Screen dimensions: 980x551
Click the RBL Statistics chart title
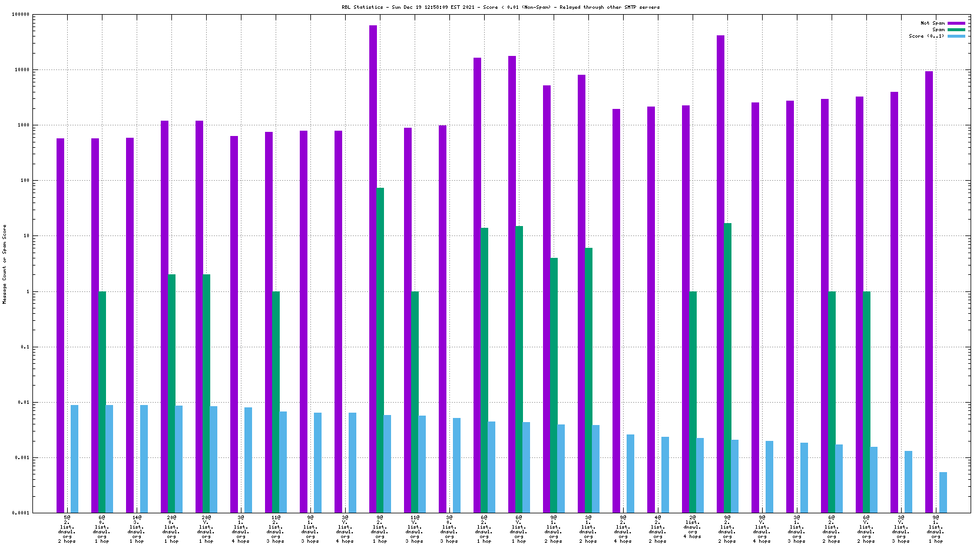501,7
